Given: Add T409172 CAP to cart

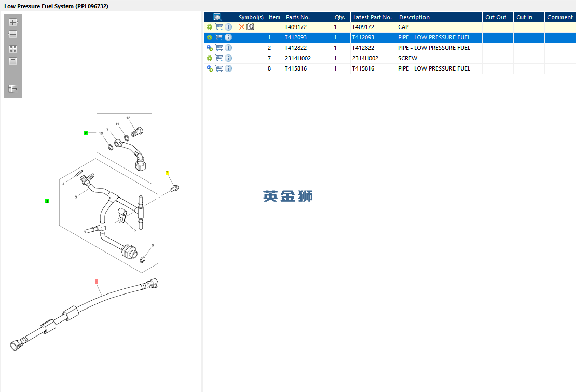Looking at the screenshot, I should coord(219,27).
